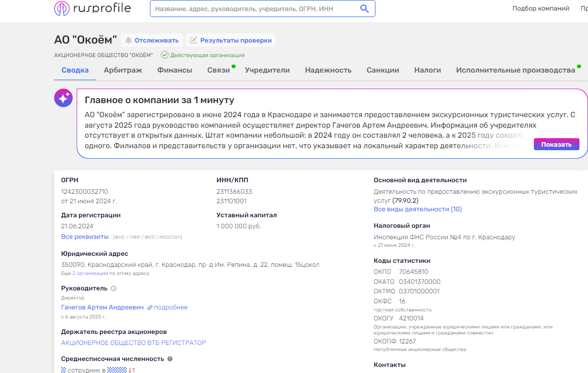Click the INN value 2311366033
This screenshot has height=373, width=588.
[x=234, y=191]
